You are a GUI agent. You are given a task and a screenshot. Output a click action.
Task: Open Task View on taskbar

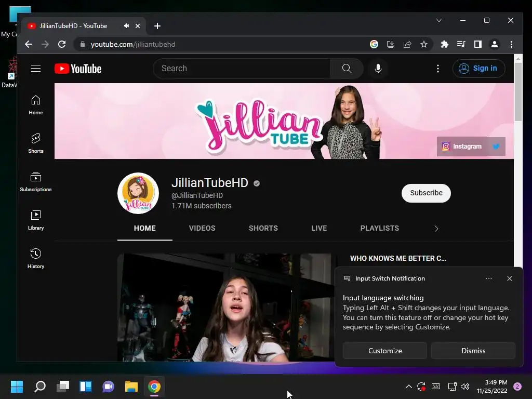63,387
